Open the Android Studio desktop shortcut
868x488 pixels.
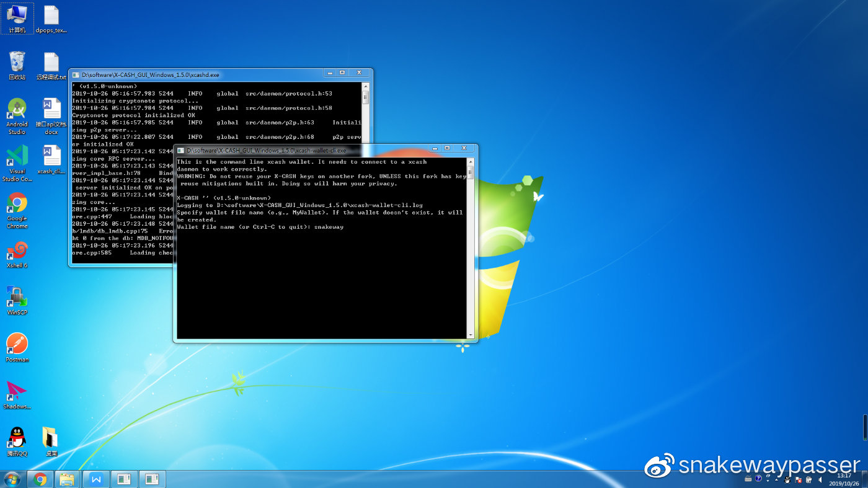17,110
